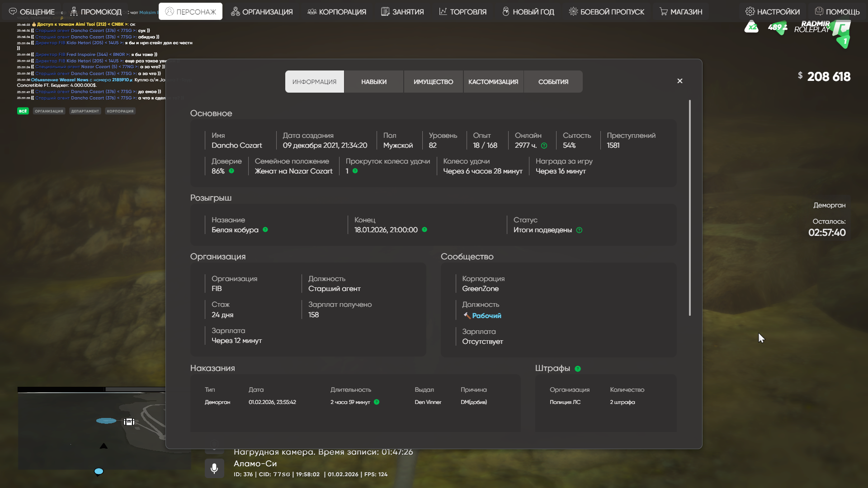Click the microphone icon at bottom

214,468
